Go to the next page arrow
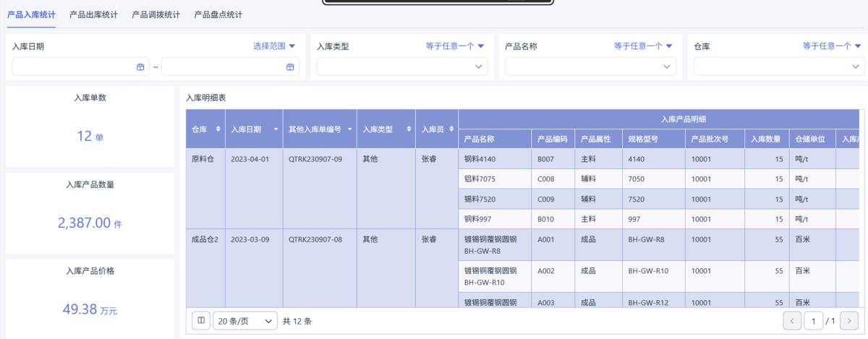The height and width of the screenshot is (339, 868). [849, 320]
